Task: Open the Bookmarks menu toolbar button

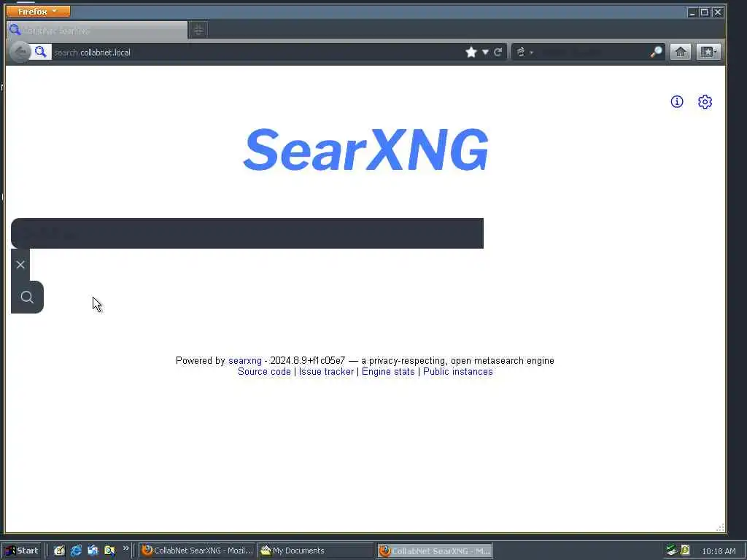Action: [x=708, y=52]
